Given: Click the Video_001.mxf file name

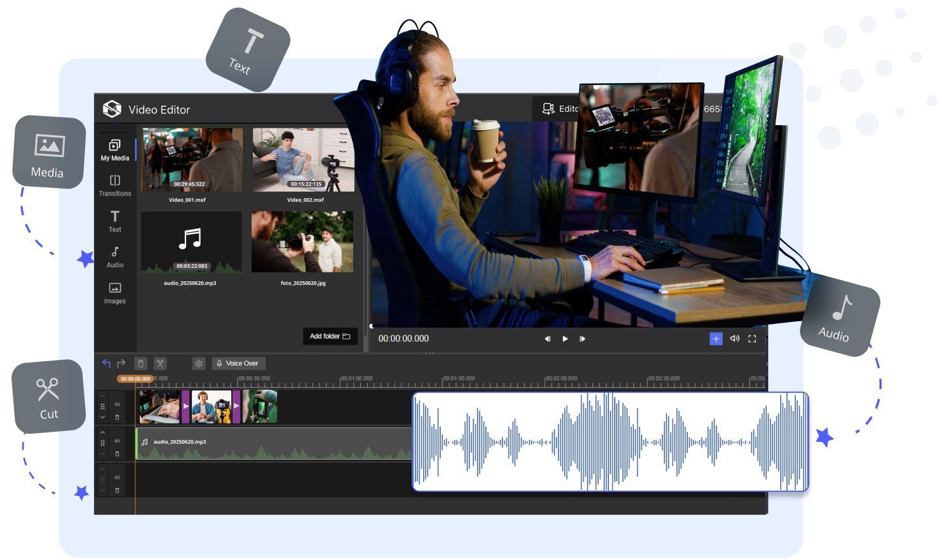Looking at the screenshot, I should tap(187, 200).
